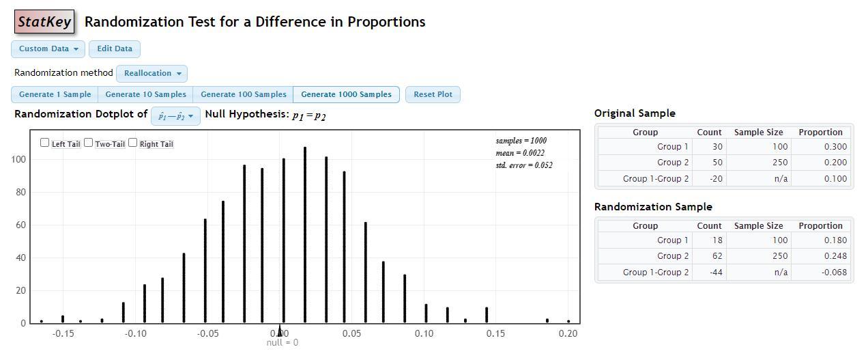Open the Custom Data dropdown
The image size is (868, 362).
[48, 49]
